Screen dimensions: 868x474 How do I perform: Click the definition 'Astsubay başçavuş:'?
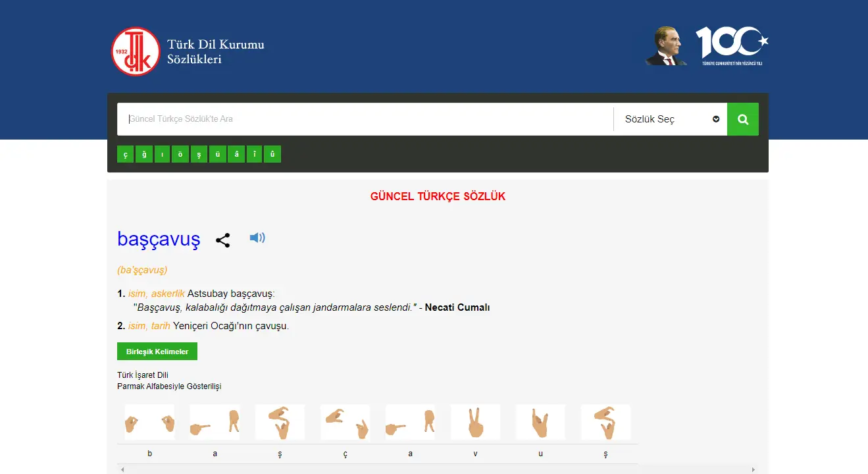click(x=231, y=294)
